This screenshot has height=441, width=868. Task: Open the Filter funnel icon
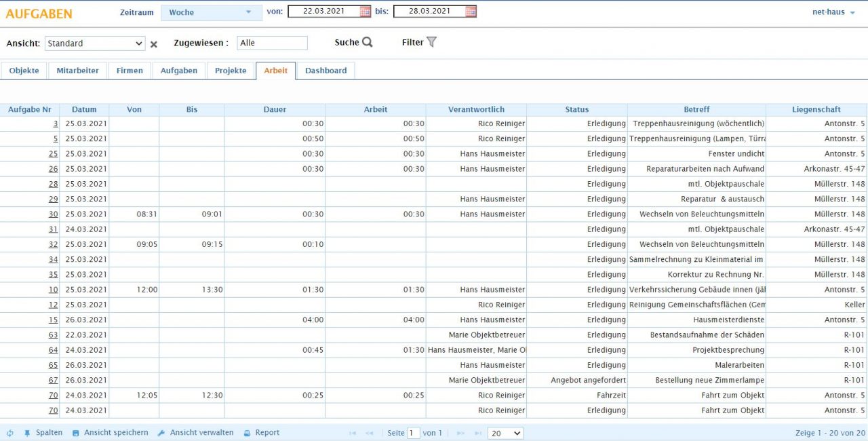tap(431, 42)
